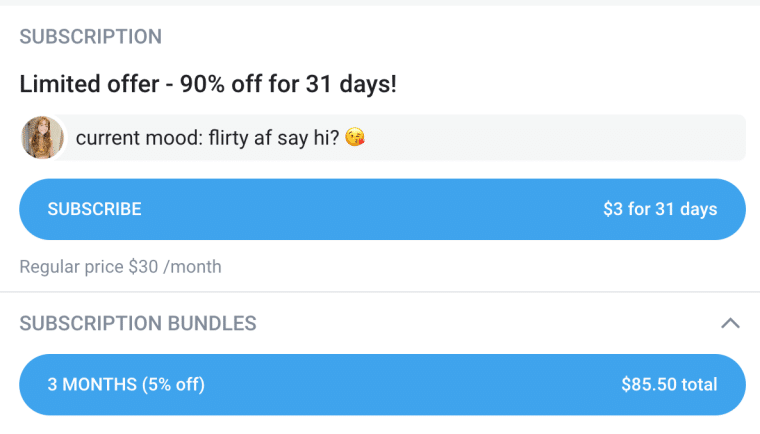Click the creator's profile avatar picture
Image resolution: width=760 pixels, height=434 pixels.
(42, 138)
